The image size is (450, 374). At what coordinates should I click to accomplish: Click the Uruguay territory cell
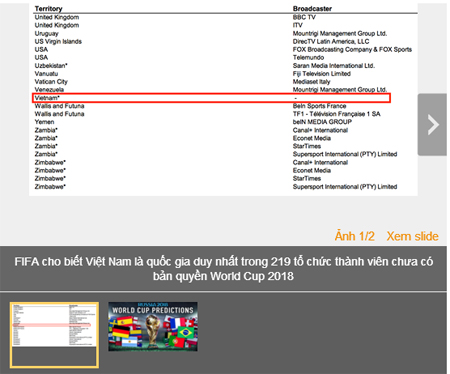coord(46,33)
